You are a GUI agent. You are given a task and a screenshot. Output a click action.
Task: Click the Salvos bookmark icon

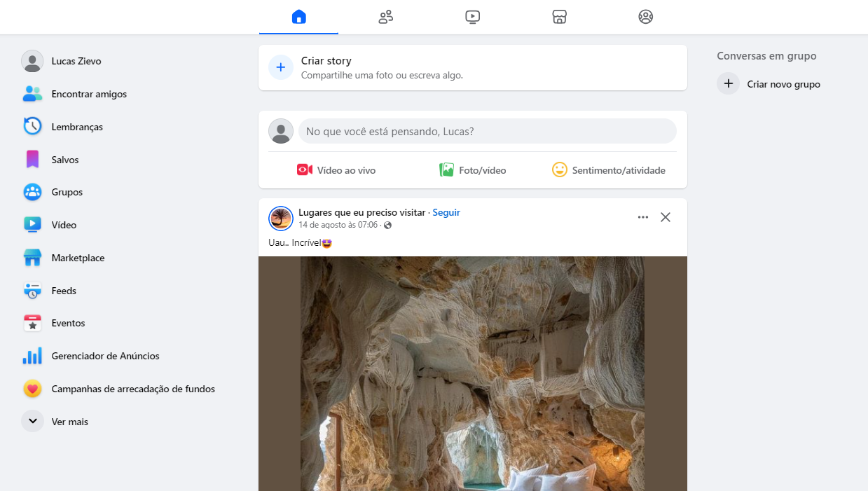click(x=32, y=160)
